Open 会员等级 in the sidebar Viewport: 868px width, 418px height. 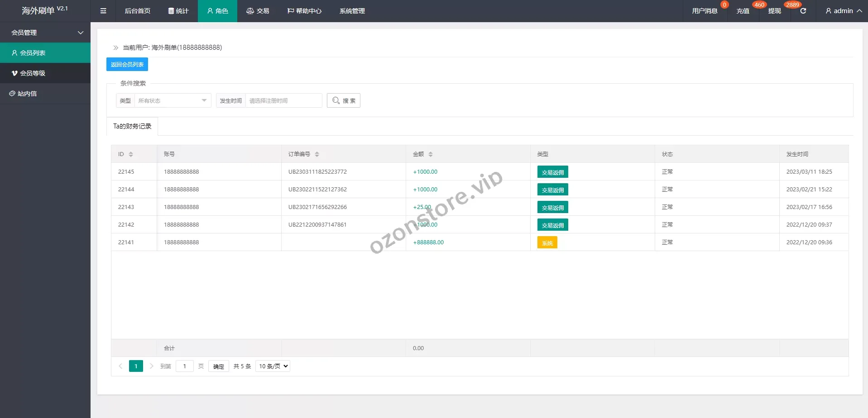coord(33,73)
